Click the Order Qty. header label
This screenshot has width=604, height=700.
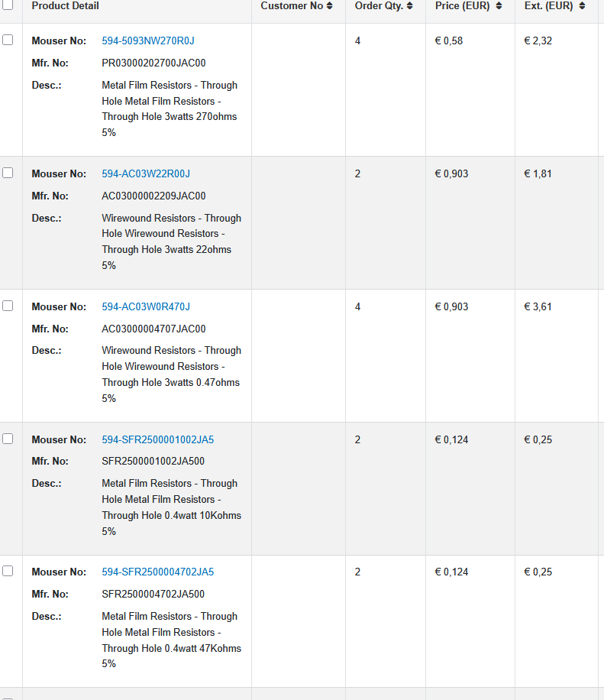379,6
